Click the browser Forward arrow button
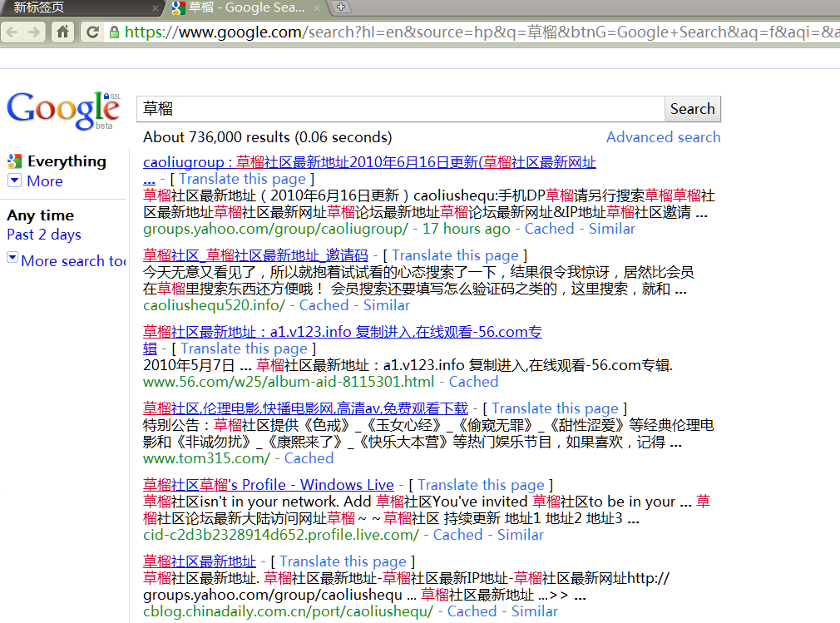 (x=34, y=32)
